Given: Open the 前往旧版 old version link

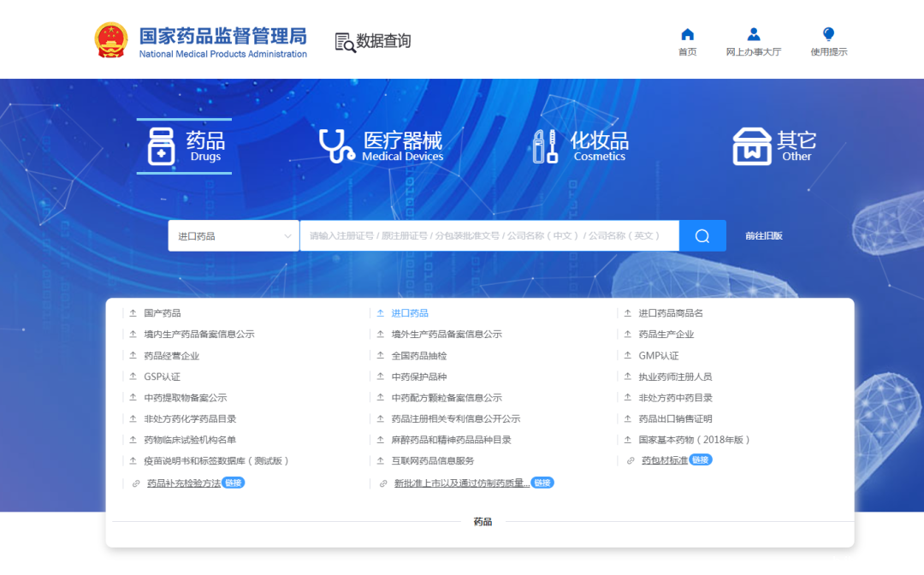Looking at the screenshot, I should point(763,235).
